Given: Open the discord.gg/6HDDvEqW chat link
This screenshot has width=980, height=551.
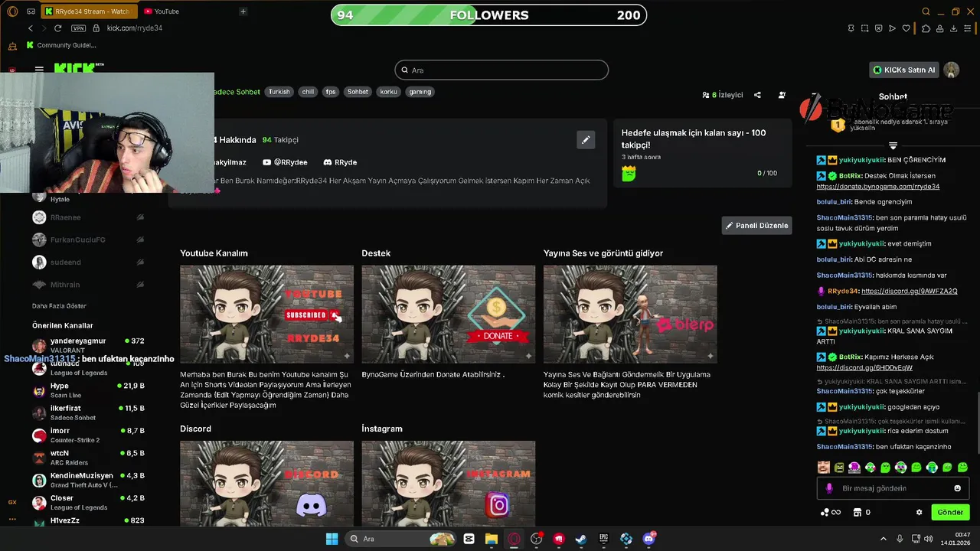Looking at the screenshot, I should [864, 367].
